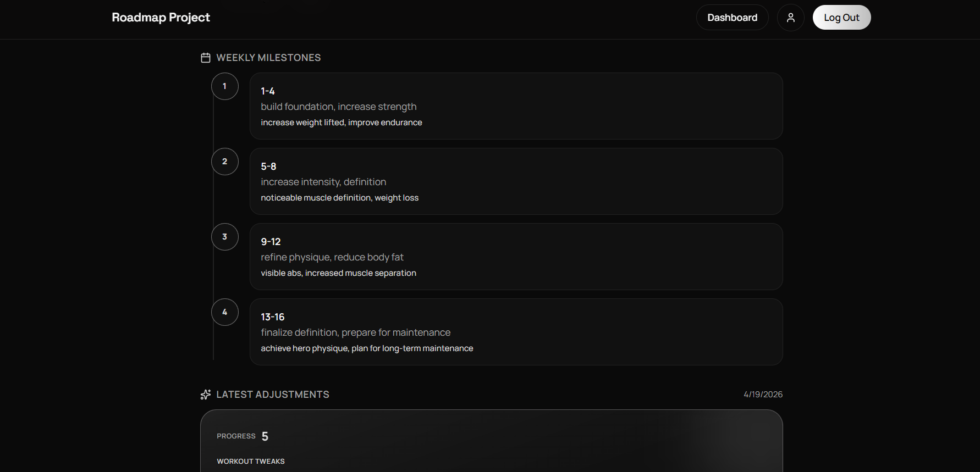Click the Workout Tweaks label
The width and height of the screenshot is (980, 472).
251,462
